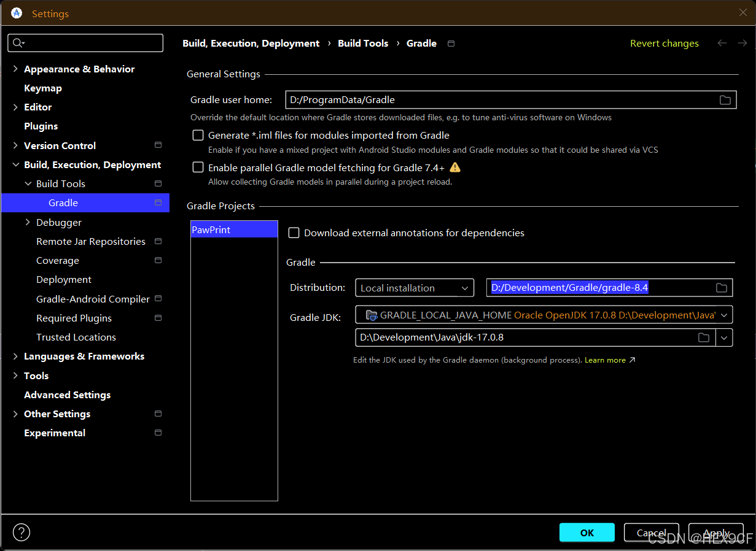Click the folder icon beside jdk-17.0.8 path
This screenshot has width=756, height=551.
704,337
